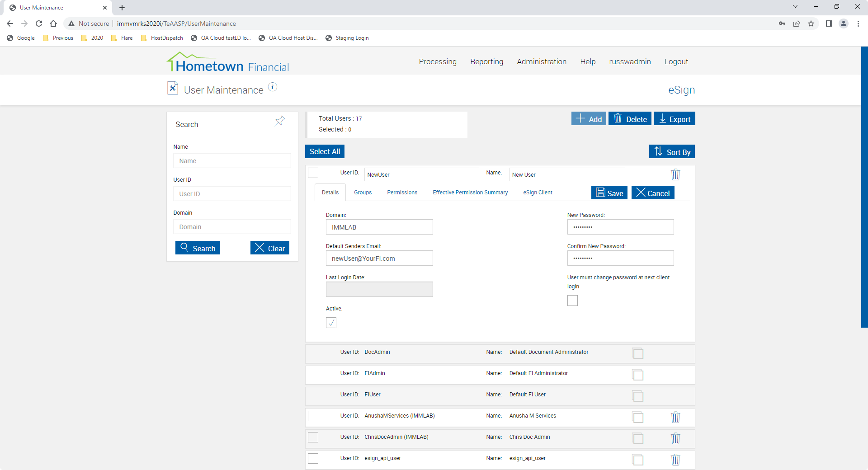Click the Delete button
Screen dimensions: 868x470
pyautogui.click(x=630, y=118)
